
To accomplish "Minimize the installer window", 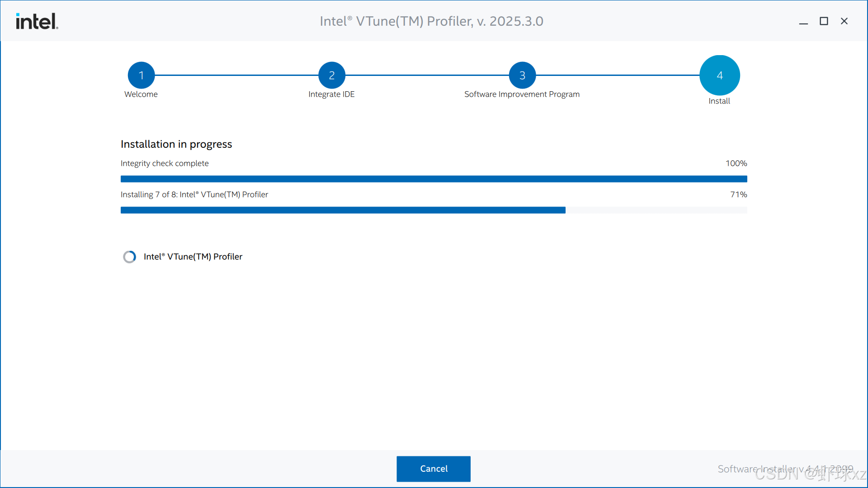I will coord(803,21).
